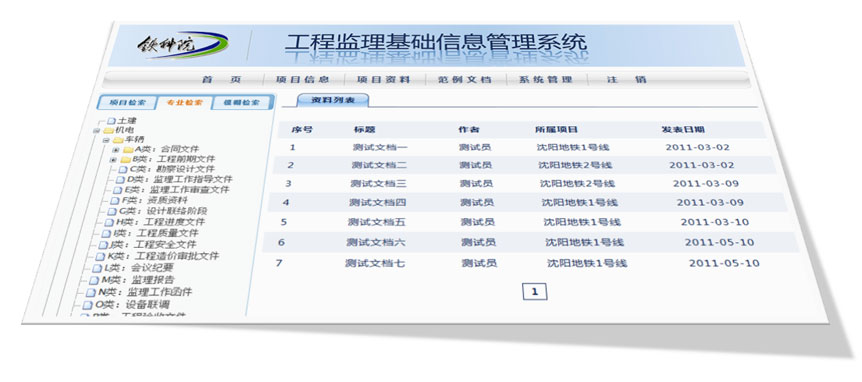Click the folder icon of B类：工程前期文件

click(x=125, y=159)
